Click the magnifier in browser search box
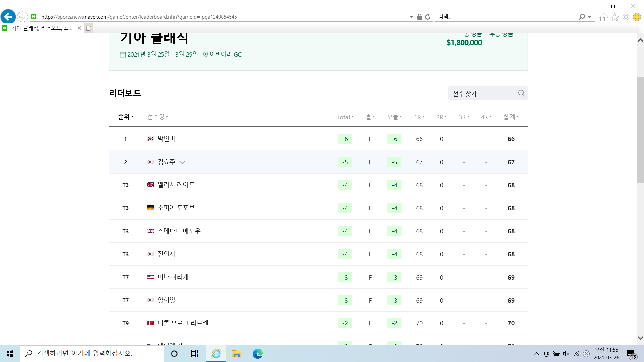 [582, 17]
